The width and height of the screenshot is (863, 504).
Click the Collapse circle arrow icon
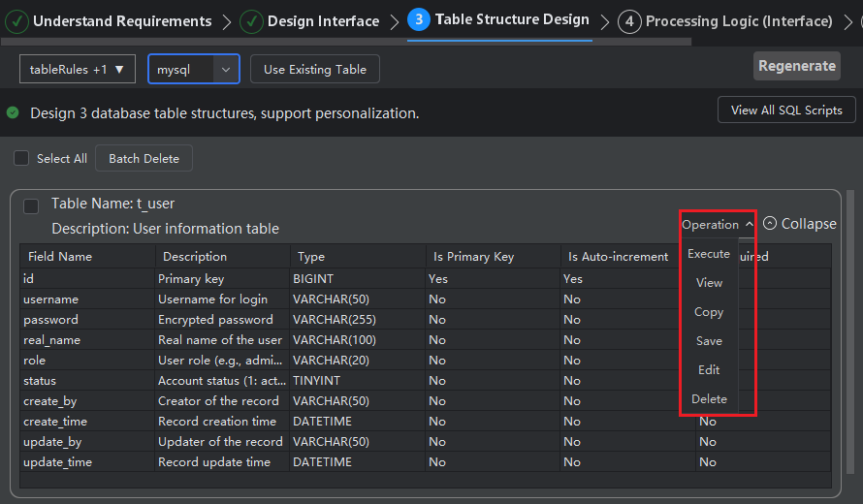point(770,224)
